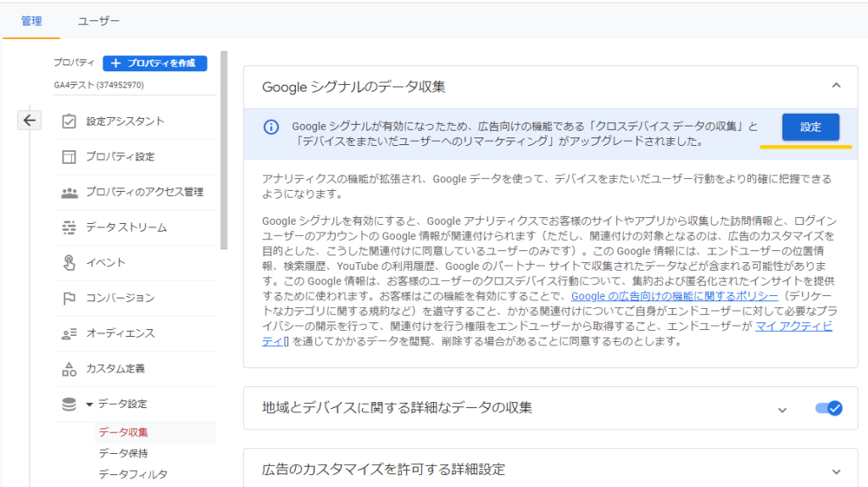Screen dimensions: 868x487
Task: Open Google の広告向けの機能に関するポリシー link
Action: click(674, 296)
